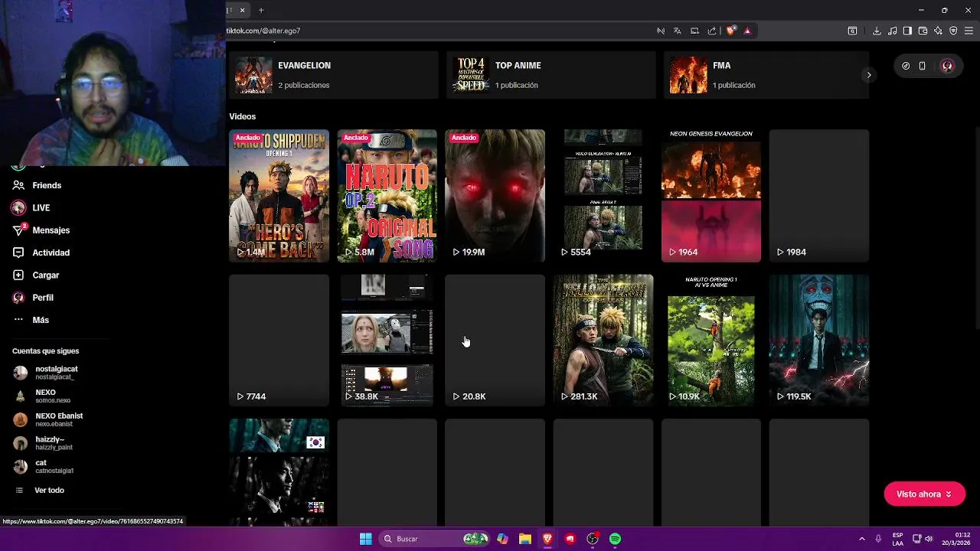Play Neon Genesis Evangelion video, 1964 views

pyautogui.click(x=711, y=196)
